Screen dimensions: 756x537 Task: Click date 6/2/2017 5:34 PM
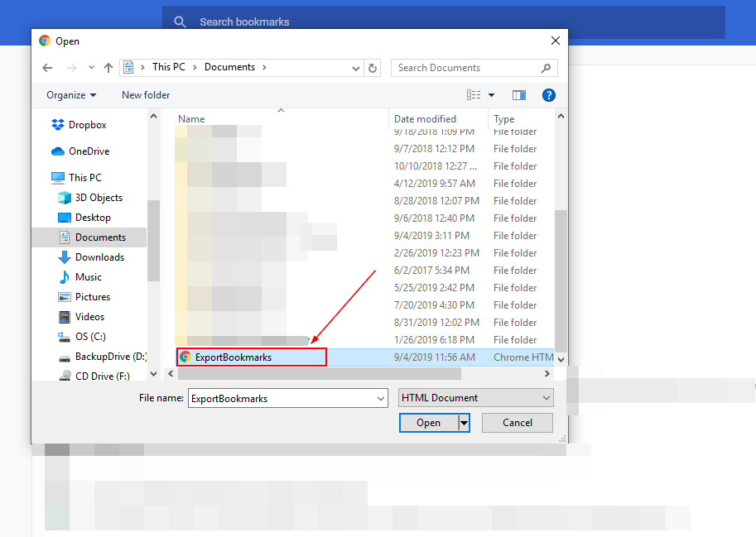tap(431, 271)
